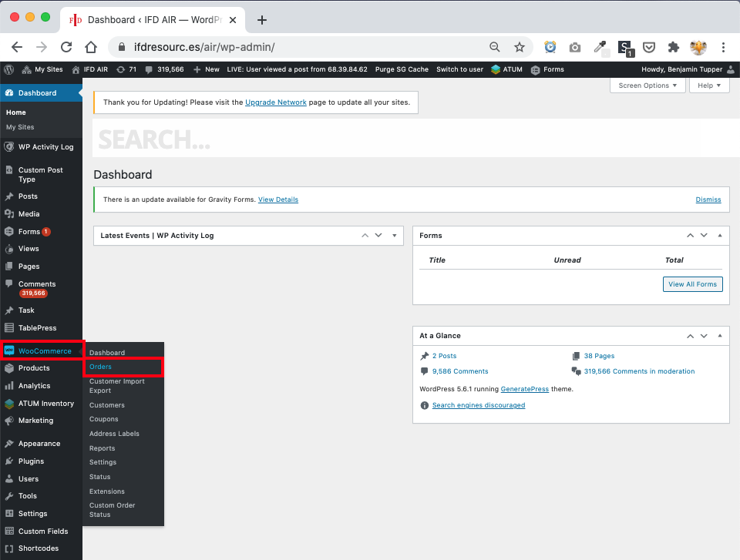Screen dimensions: 740x560
Task: Click Search engines discouraged link
Action: pos(479,405)
